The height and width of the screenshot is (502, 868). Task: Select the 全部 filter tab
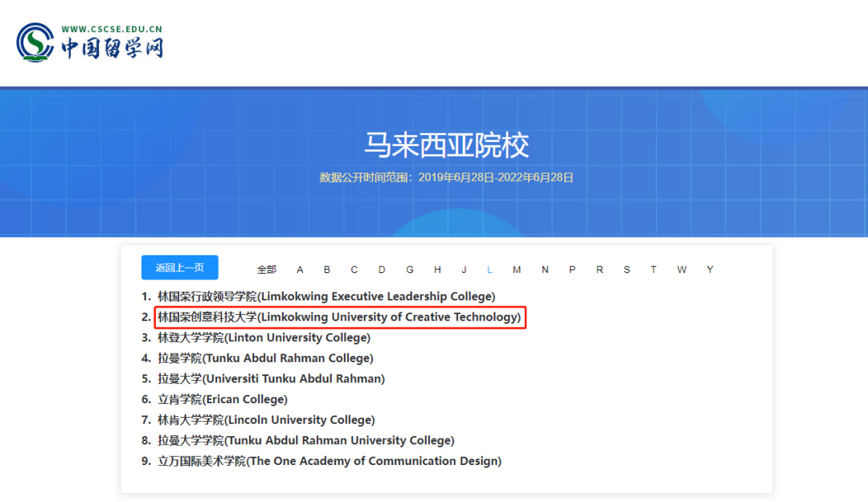[x=266, y=270]
